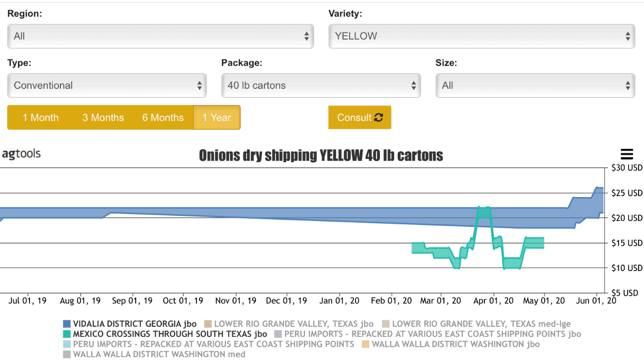Click the Walla Walla med gray legend swatch
Screen dimensions: 644x363
point(67,354)
